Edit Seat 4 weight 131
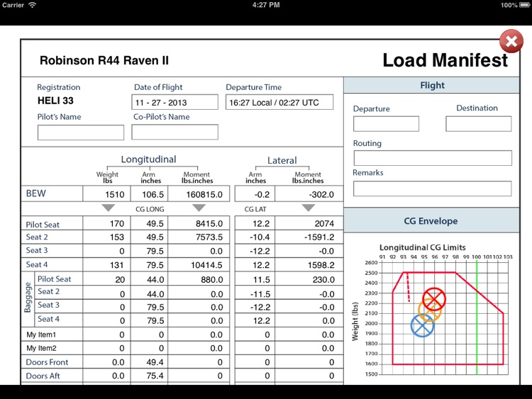Image resolution: width=532 pixels, height=399 pixels. 106,265
